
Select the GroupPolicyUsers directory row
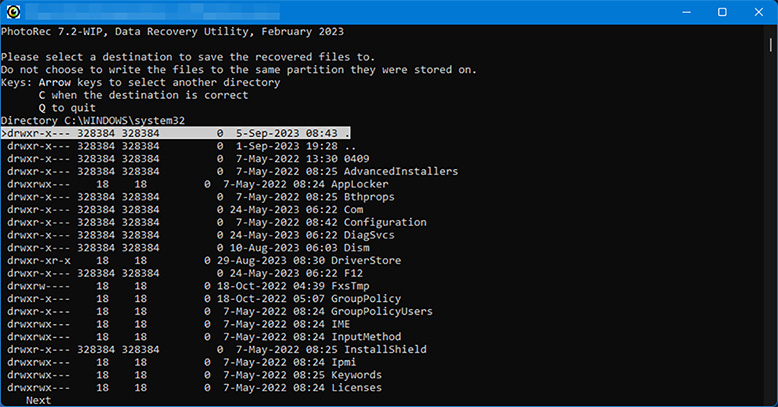pos(220,311)
